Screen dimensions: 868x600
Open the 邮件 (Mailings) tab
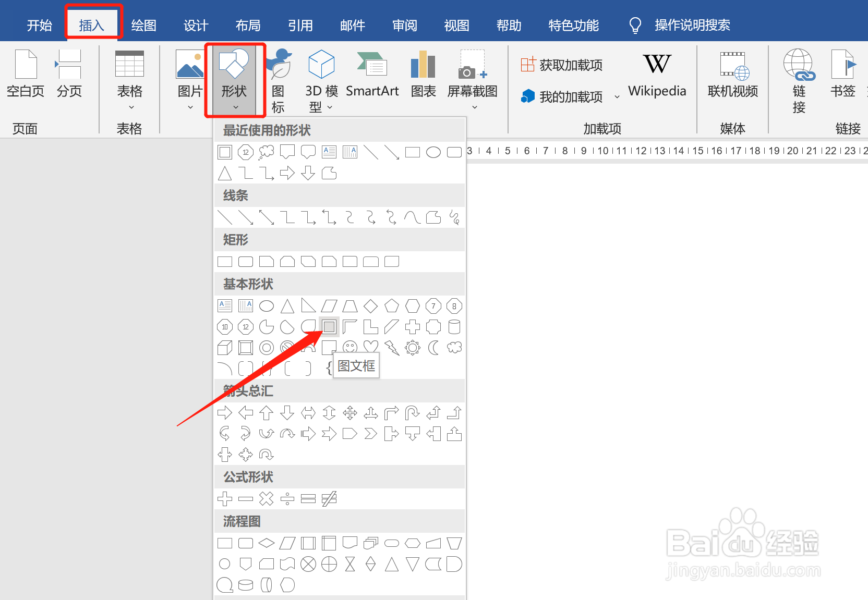point(353,25)
